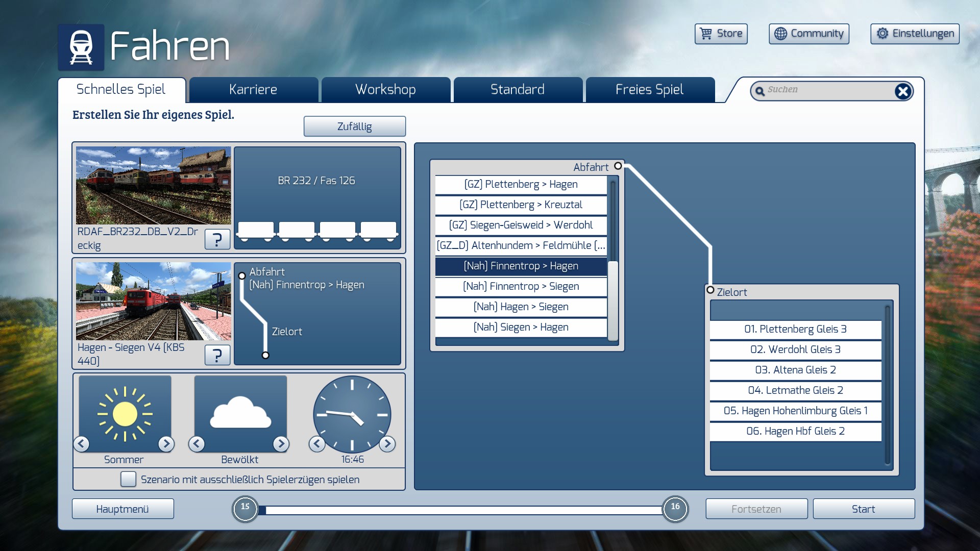Switch to the next season after Sommer
This screenshot has width=980, height=551.
(x=166, y=444)
